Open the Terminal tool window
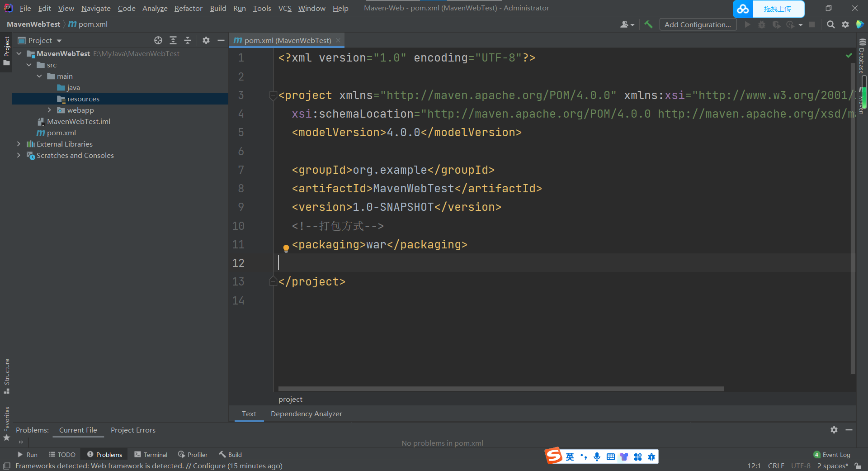The width and height of the screenshot is (868, 471). click(x=151, y=455)
